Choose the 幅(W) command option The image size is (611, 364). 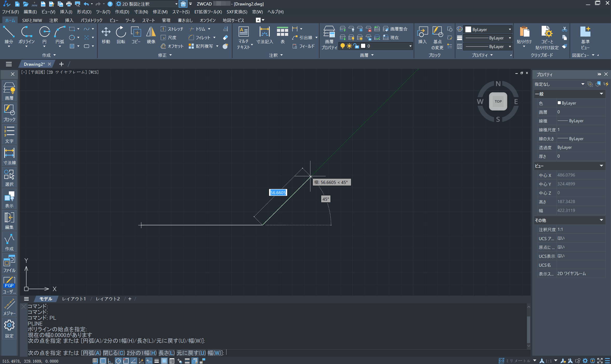pyautogui.click(x=214, y=353)
